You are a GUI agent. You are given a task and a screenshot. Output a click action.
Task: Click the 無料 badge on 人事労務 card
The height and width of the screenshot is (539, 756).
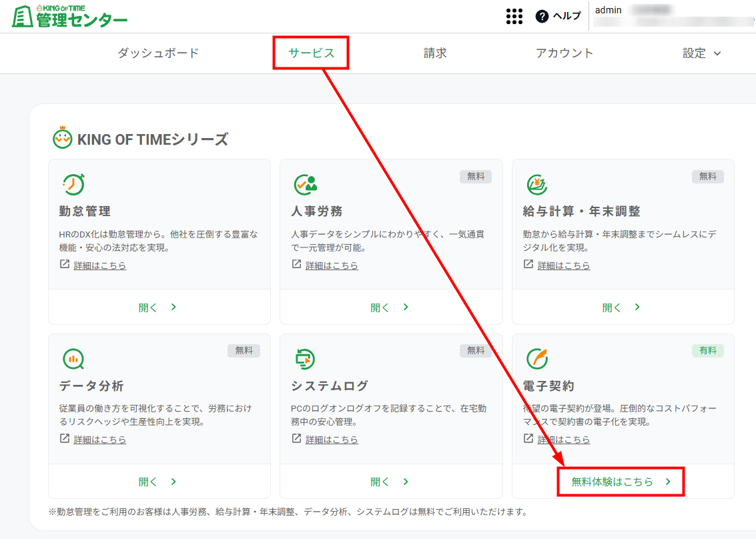click(x=475, y=177)
